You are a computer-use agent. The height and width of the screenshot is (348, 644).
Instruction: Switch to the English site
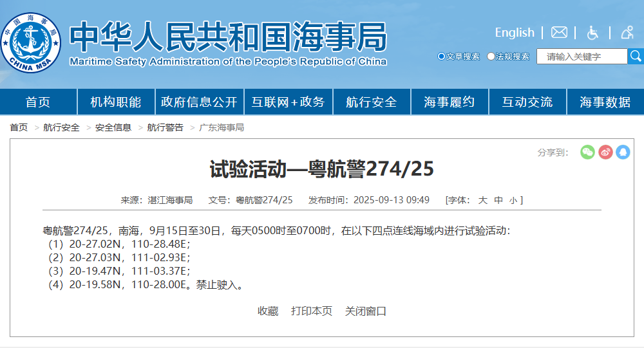[x=514, y=32]
